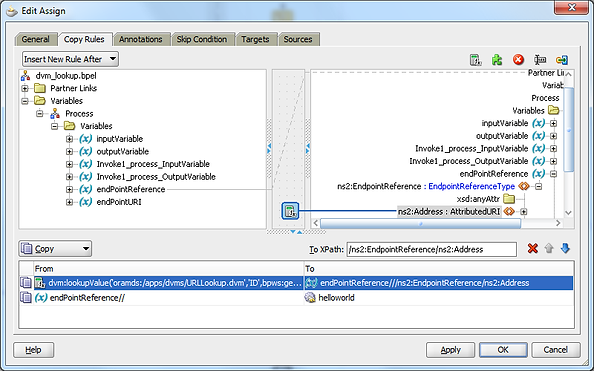
Task: Delete selected copy rule with red X
Action: coord(533,249)
